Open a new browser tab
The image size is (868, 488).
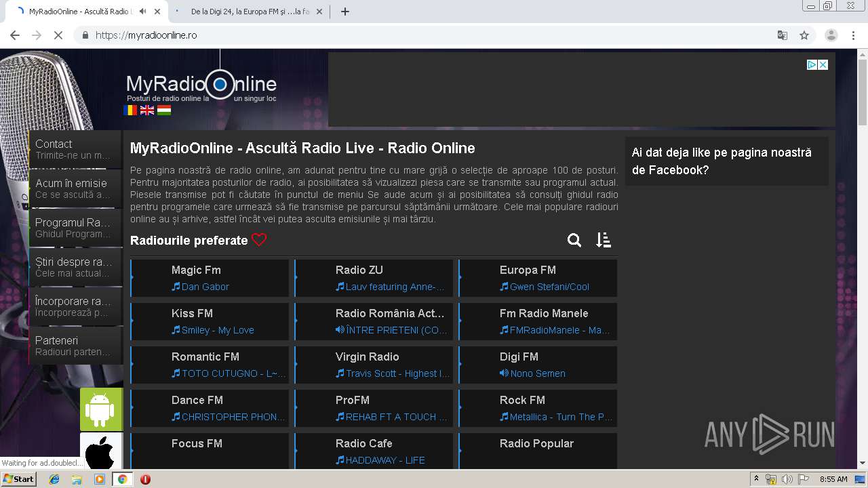345,12
